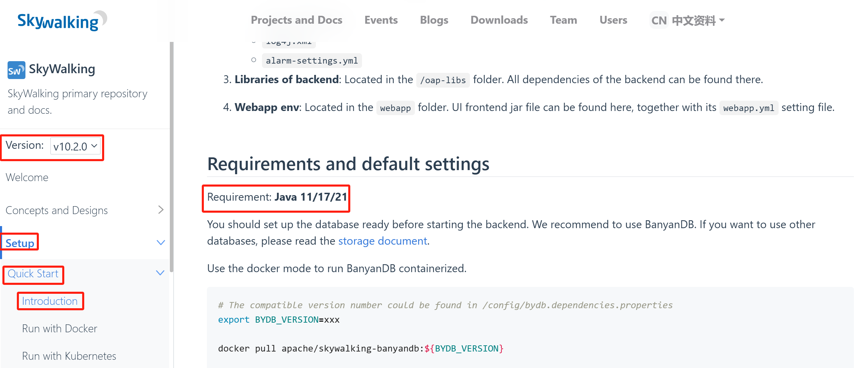Open the Users page
This screenshot has height=368, width=868.
click(x=613, y=20)
